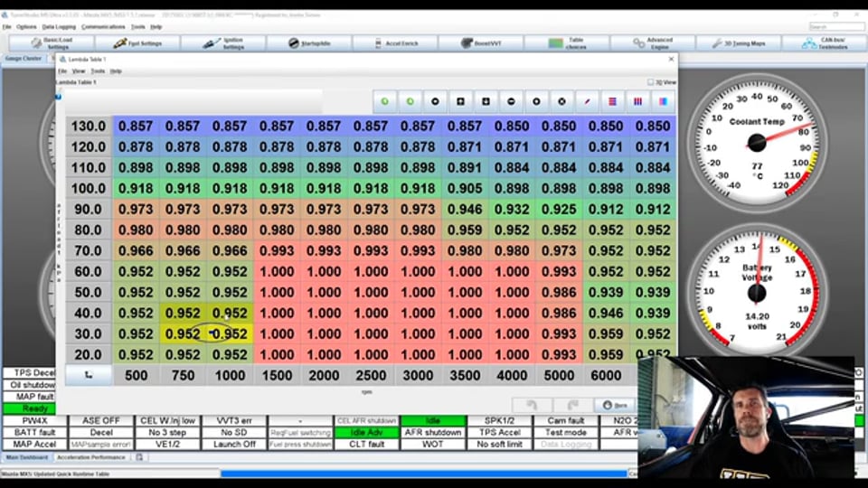The image size is (868, 488).
Task: Click the undo arrow beside Burn
Action: pyautogui.click(x=532, y=405)
